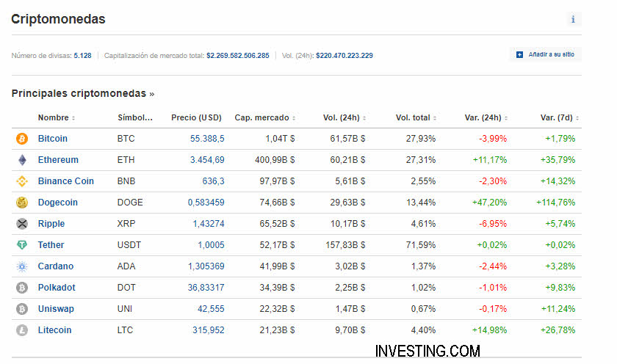Open the Principales criptomonedas link

(x=82, y=93)
